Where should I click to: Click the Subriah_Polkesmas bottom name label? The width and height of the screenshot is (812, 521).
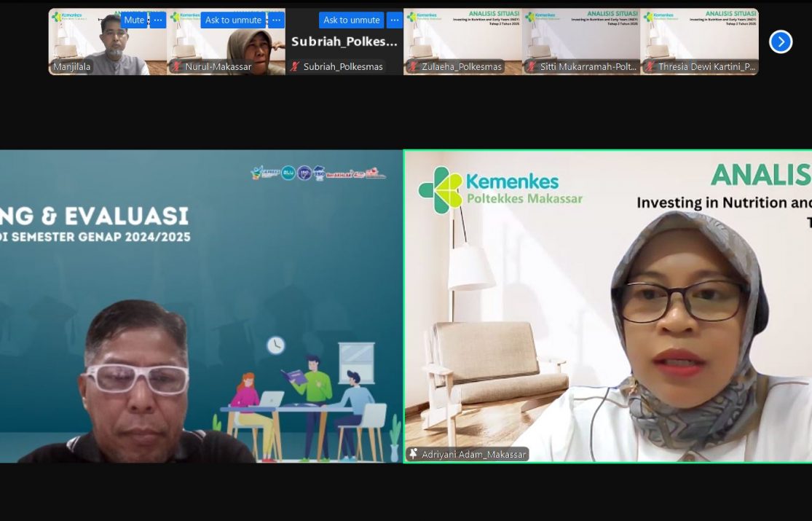(343, 66)
